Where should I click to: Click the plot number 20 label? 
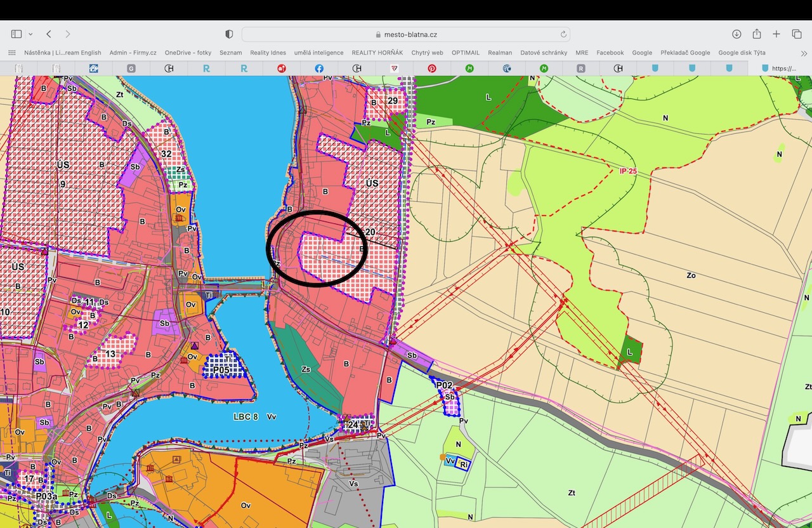tap(370, 232)
